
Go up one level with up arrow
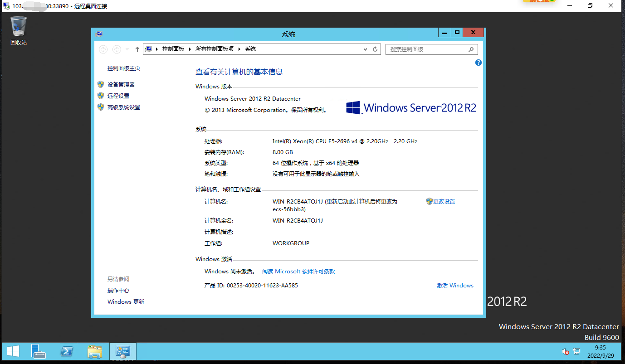137,49
